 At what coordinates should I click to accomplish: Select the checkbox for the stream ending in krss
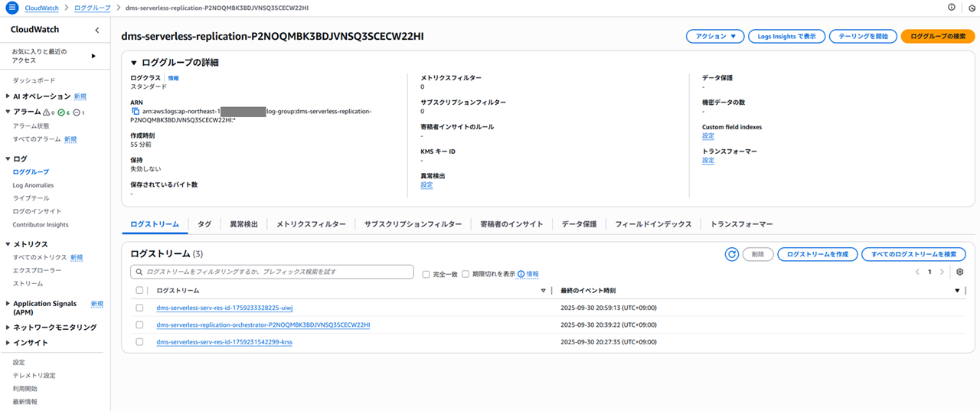pyautogui.click(x=139, y=341)
